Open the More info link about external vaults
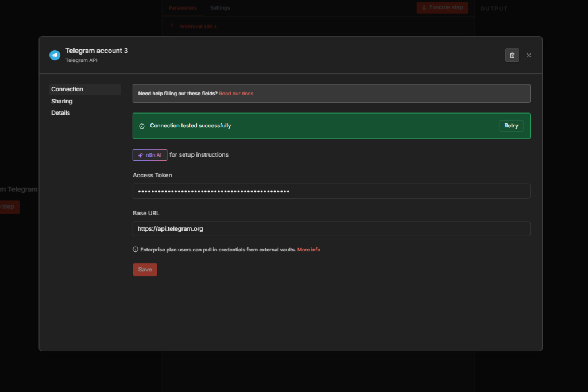The image size is (588, 392). pos(309,249)
